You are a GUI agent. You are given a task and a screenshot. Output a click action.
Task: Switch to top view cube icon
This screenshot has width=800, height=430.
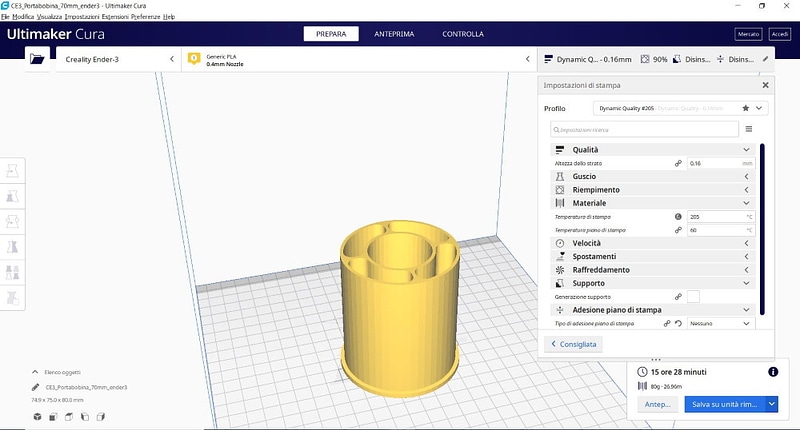(x=69, y=417)
